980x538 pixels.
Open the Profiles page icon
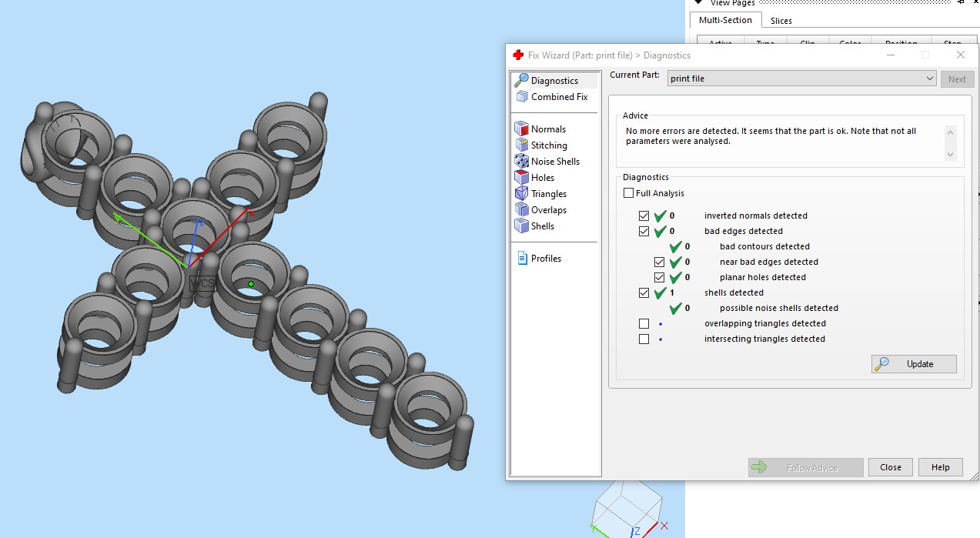[x=522, y=258]
